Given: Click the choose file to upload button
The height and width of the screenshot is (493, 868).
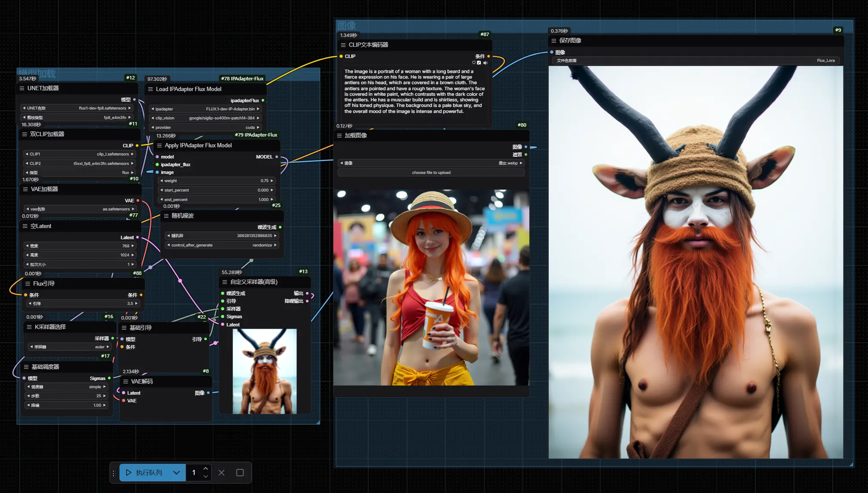Looking at the screenshot, I should pos(431,173).
